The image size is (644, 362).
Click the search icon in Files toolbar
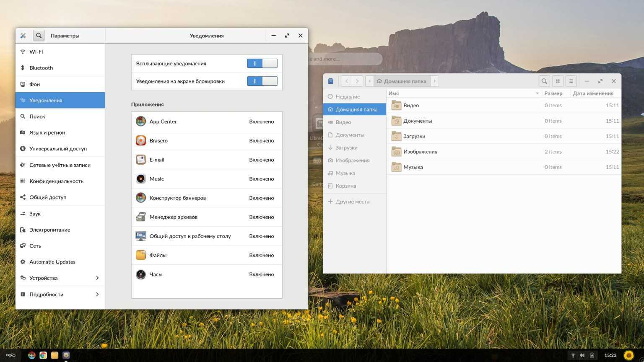coord(544,81)
